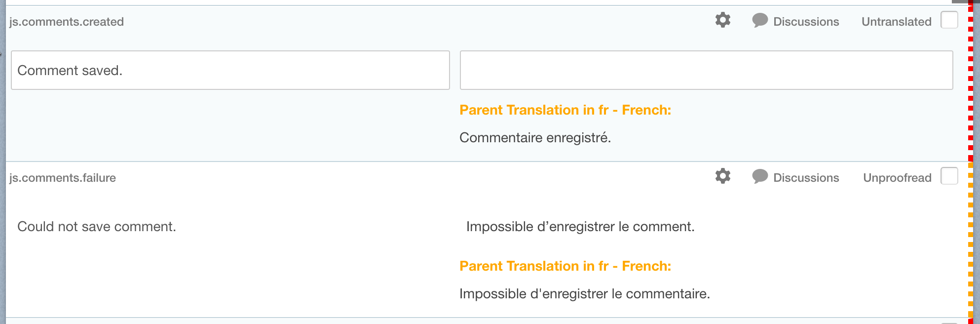This screenshot has width=980, height=324.
Task: Click parent translation 'Impossible d'enregistrer le commentaire.'
Action: (584, 294)
